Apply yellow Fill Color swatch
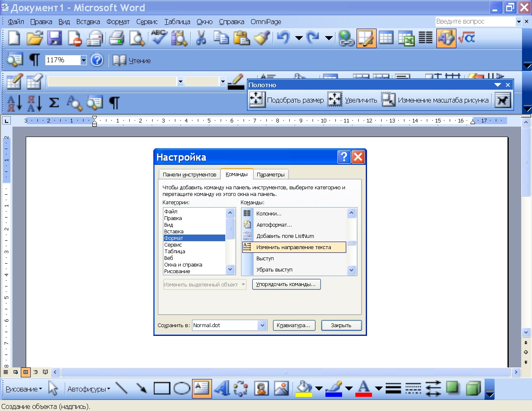The image size is (532, 411). click(x=304, y=389)
